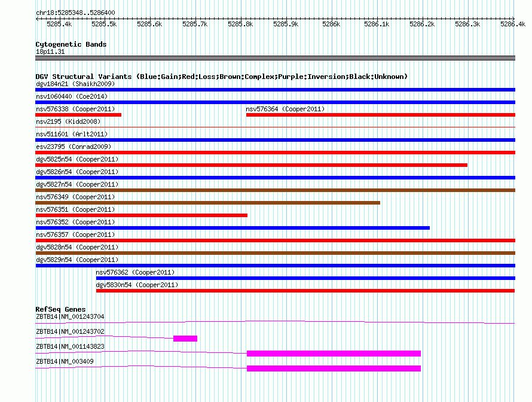Open the nsv576364 (Cooper2011) variant label
The width and height of the screenshot is (532, 402).
285,109
